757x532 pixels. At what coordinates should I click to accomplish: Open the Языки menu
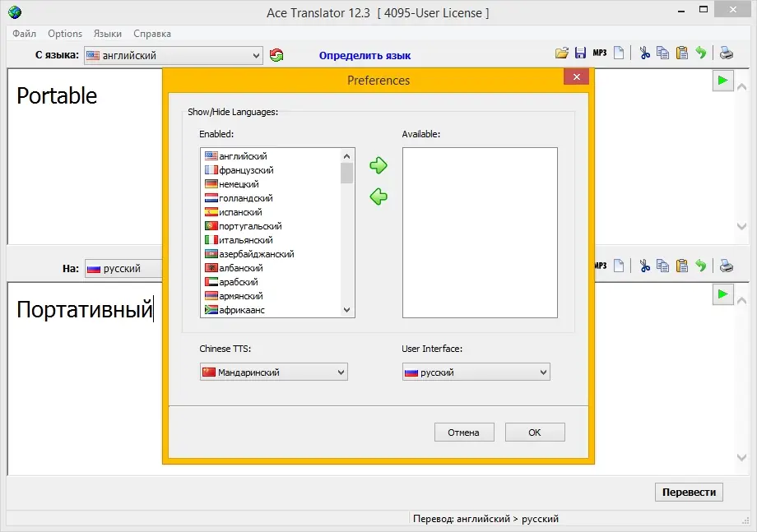coord(108,34)
